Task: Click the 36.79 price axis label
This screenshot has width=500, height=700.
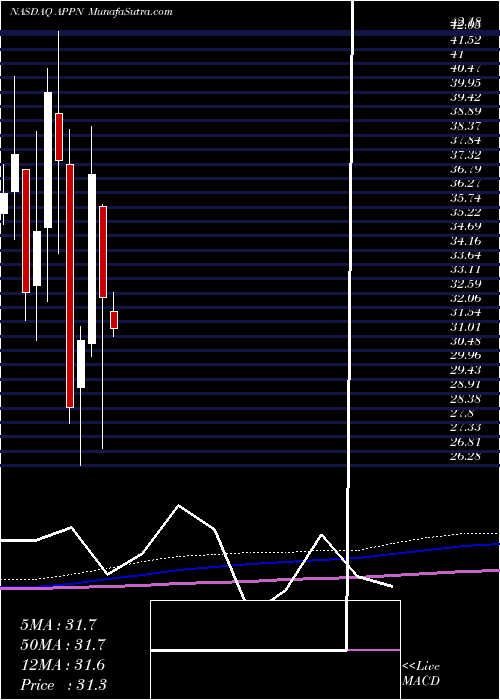Action: 467,169
